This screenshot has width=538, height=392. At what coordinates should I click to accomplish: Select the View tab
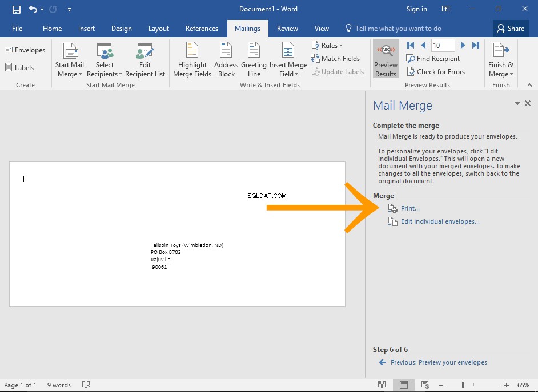pyautogui.click(x=322, y=29)
